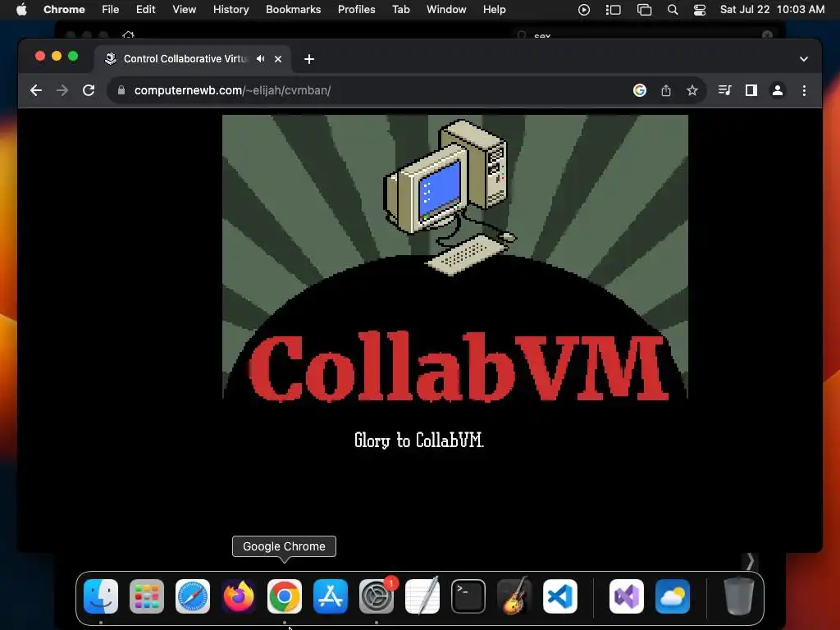The image size is (840, 630).
Task: Open the History menu
Action: coord(231,10)
